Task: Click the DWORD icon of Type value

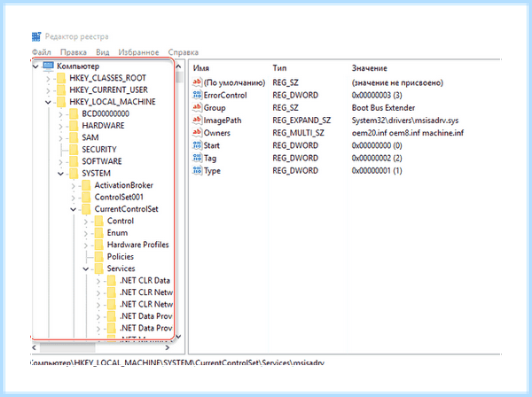Action: 197,170
